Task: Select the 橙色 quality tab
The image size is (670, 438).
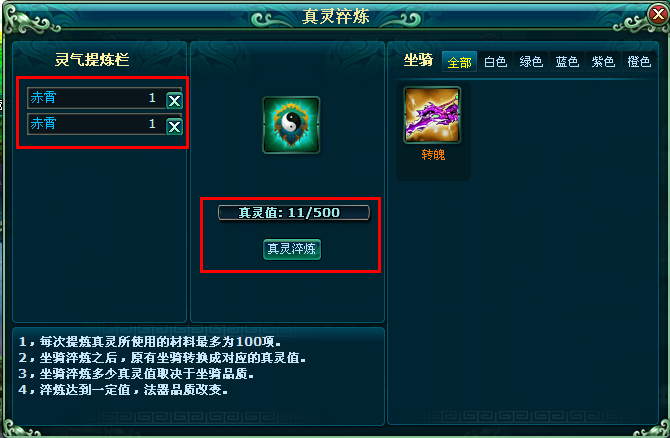Action: click(x=639, y=62)
